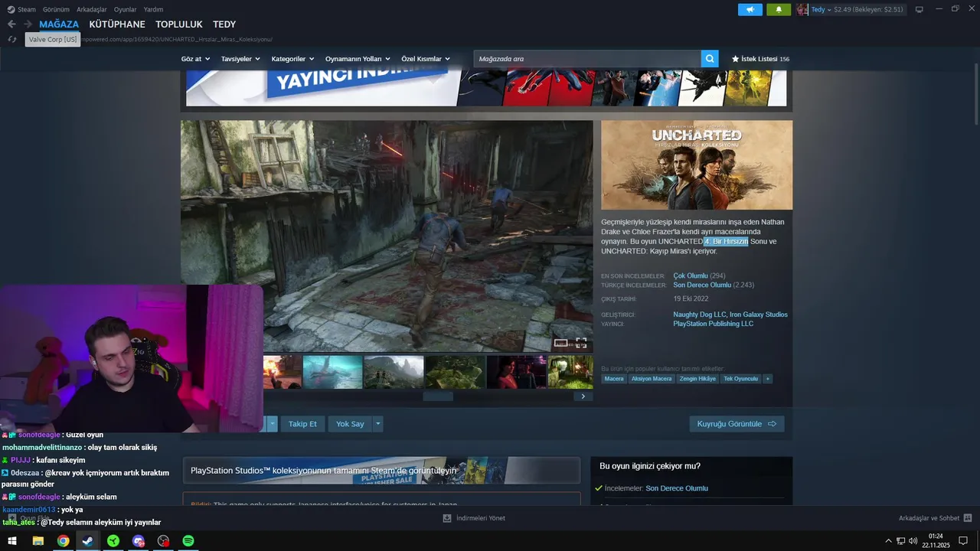980x551 pixels.
Task: Click the screenshot strip scroll handle
Action: pyautogui.click(x=438, y=396)
